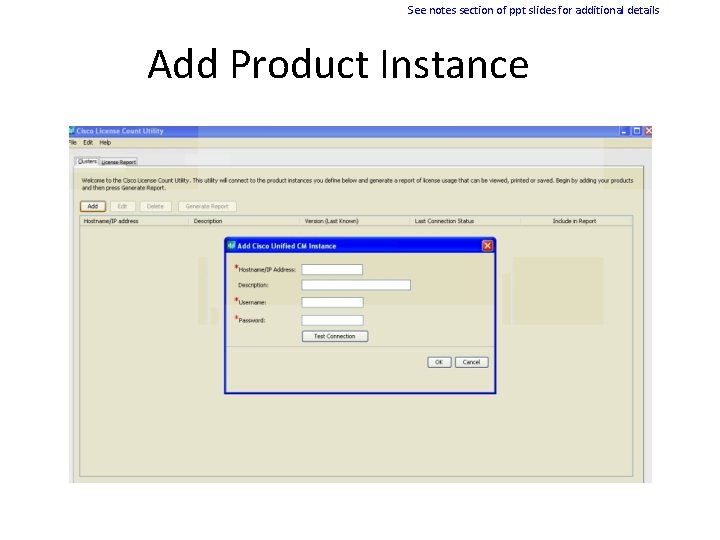Switch to the License Report tab

click(x=118, y=162)
